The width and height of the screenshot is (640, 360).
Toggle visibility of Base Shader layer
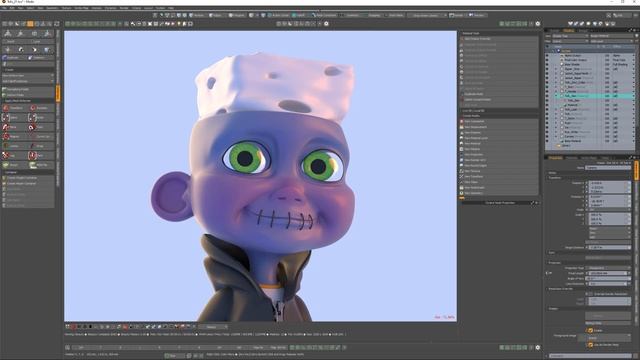click(x=548, y=64)
